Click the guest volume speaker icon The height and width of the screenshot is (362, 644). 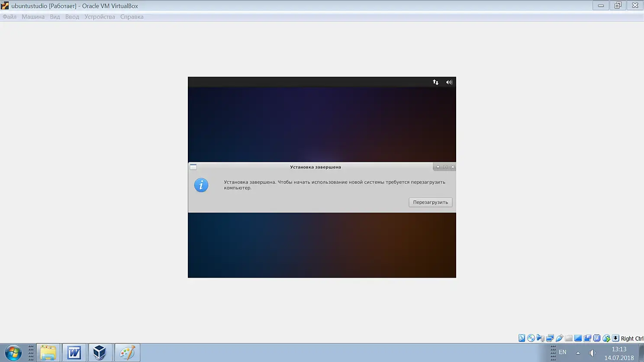tap(449, 82)
